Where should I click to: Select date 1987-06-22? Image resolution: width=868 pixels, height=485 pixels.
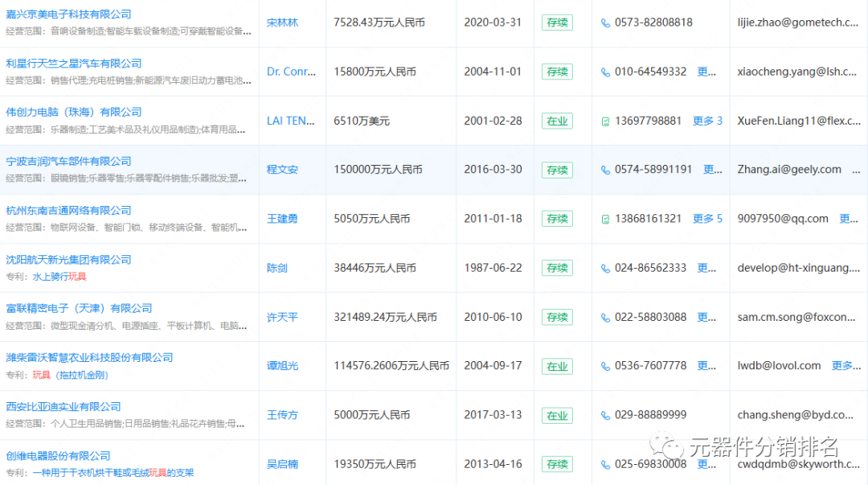[x=493, y=268]
